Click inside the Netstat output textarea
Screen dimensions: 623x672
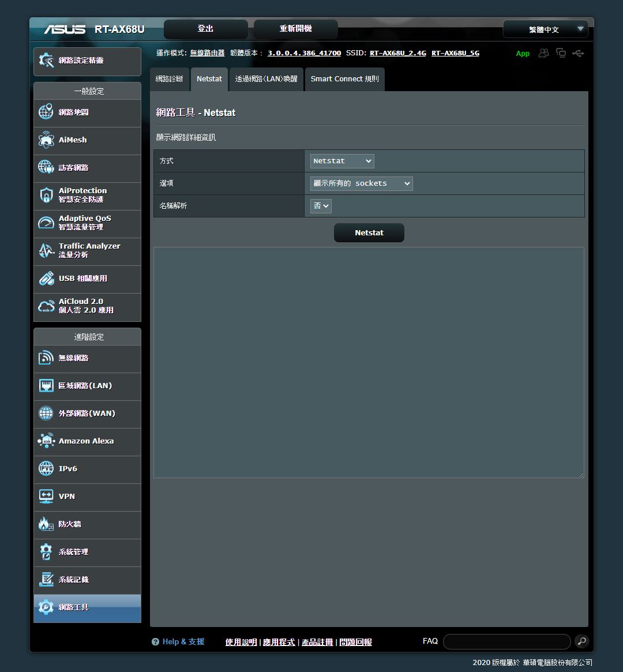tap(369, 362)
